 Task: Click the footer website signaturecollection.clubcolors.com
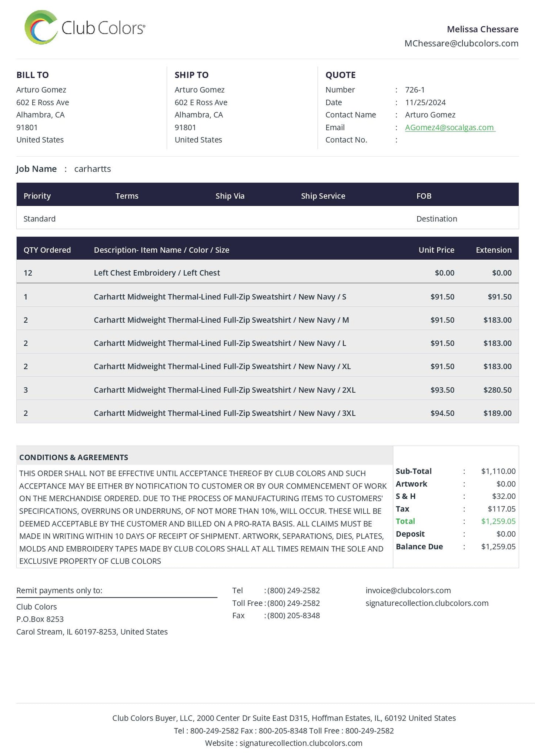tap(301, 743)
